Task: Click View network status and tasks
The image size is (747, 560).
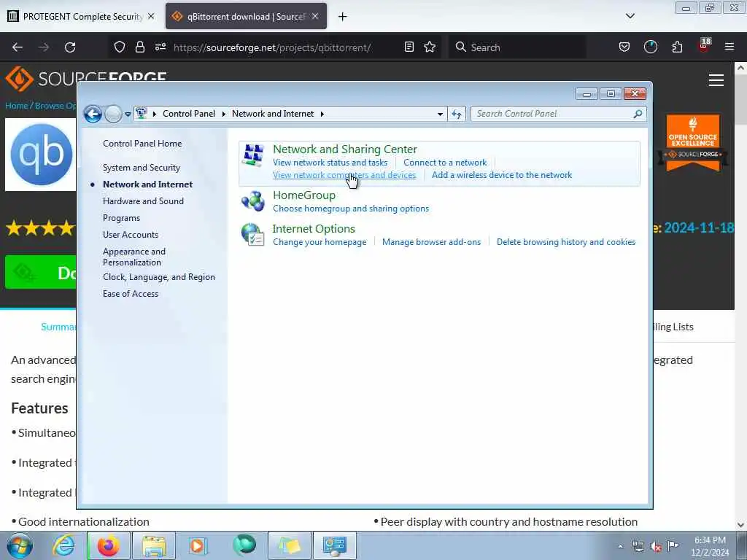Action: coord(330,163)
